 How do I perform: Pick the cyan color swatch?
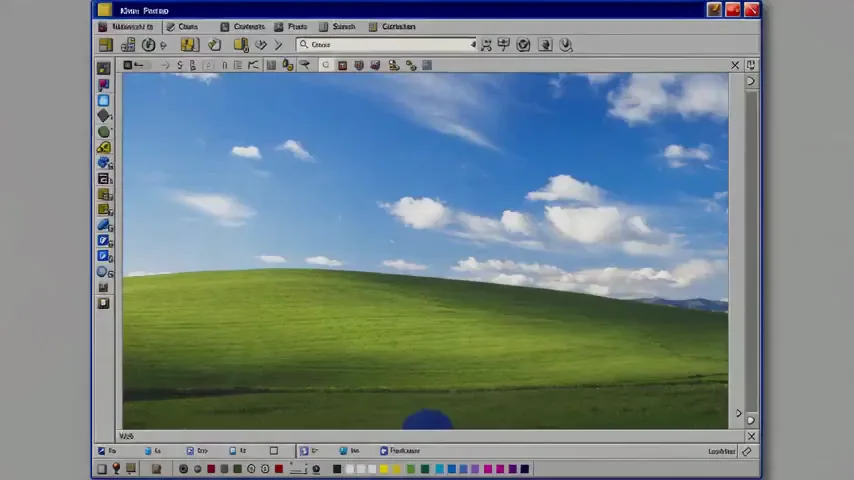click(x=440, y=469)
